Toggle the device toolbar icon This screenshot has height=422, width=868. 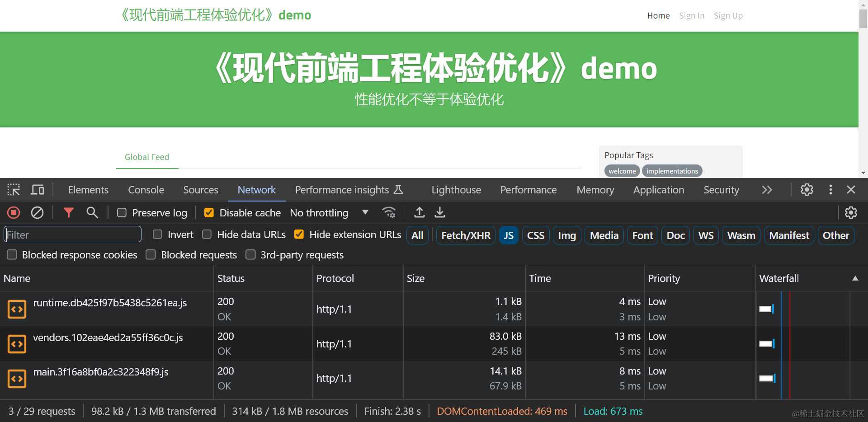coord(38,190)
